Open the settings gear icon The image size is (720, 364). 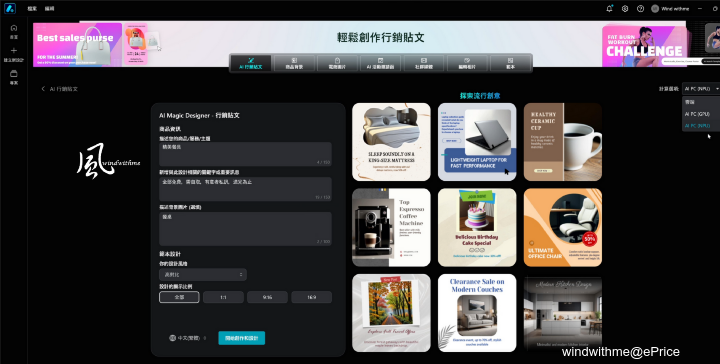(625, 8)
